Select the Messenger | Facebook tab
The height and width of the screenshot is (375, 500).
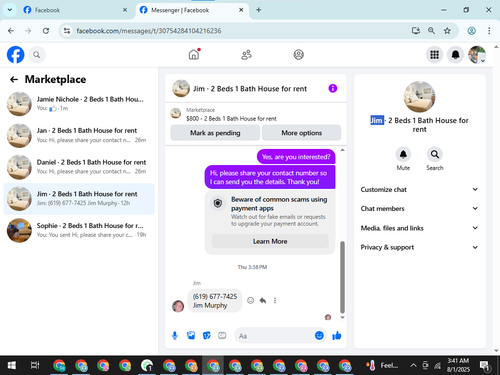[192, 10]
